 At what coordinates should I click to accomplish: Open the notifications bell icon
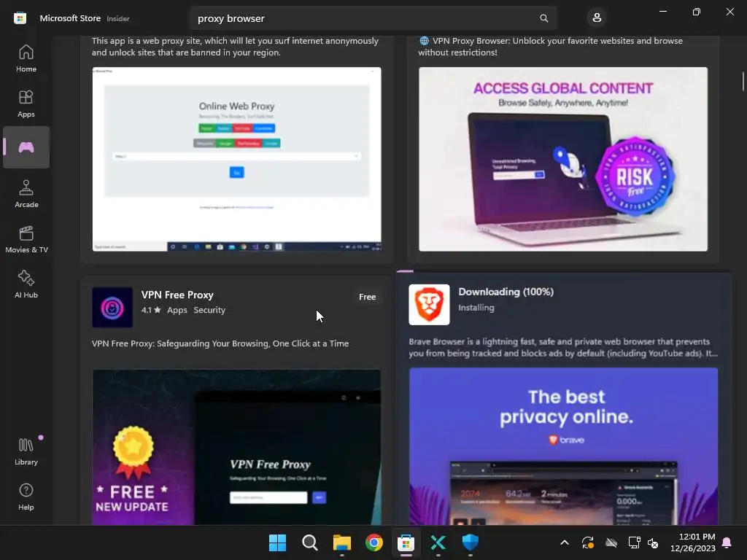(727, 542)
